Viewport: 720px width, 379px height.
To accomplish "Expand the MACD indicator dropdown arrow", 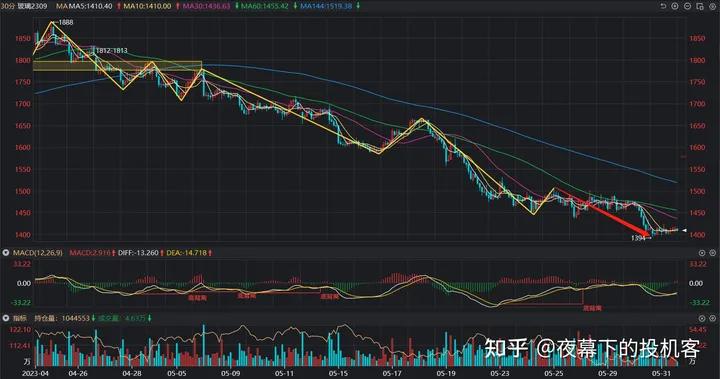I will pyautogui.click(x=6, y=253).
